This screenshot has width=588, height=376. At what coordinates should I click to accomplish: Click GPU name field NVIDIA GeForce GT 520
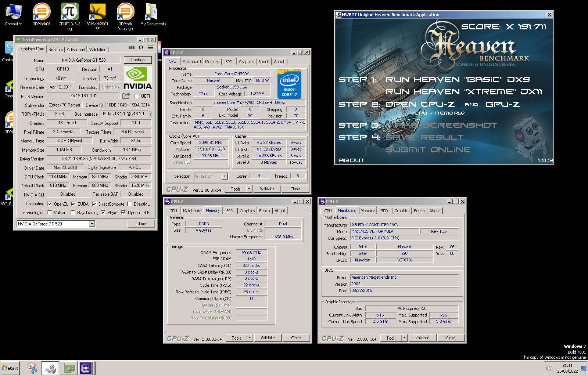pyautogui.click(x=83, y=60)
